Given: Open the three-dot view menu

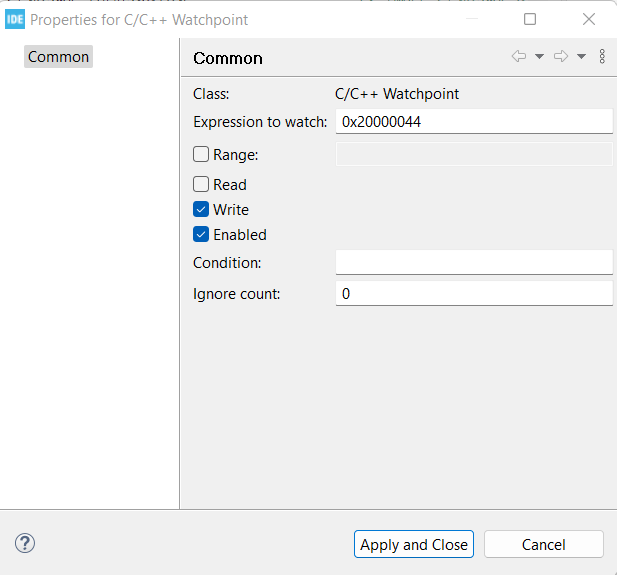Looking at the screenshot, I should tap(602, 57).
